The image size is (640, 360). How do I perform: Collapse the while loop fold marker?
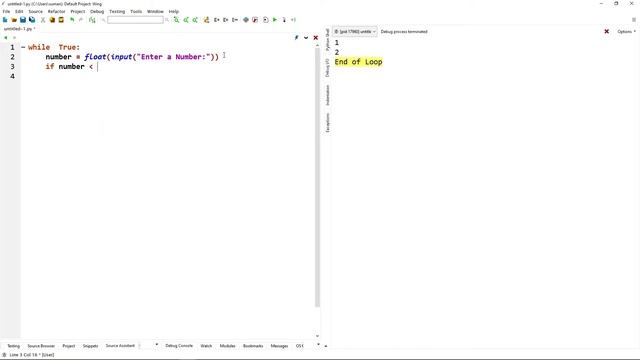23,47
